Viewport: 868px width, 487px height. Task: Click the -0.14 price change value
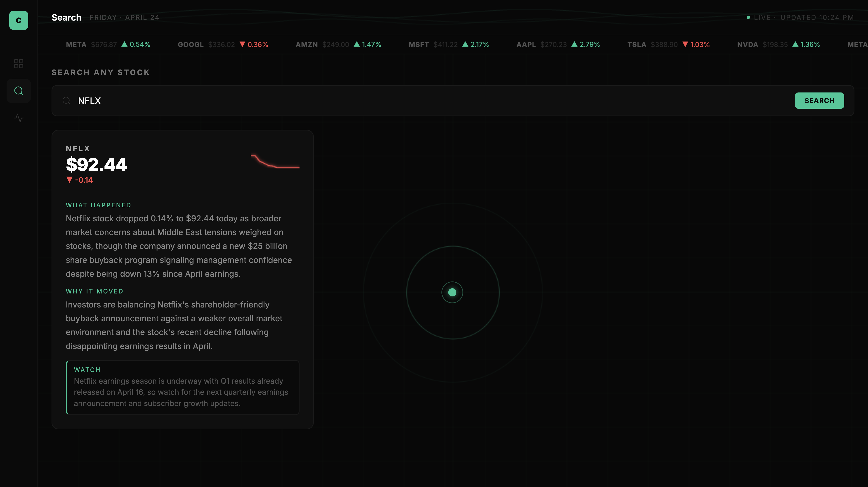click(84, 180)
